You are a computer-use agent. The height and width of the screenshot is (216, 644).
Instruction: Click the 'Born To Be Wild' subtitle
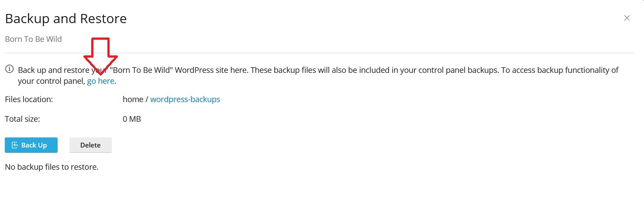pos(33,39)
